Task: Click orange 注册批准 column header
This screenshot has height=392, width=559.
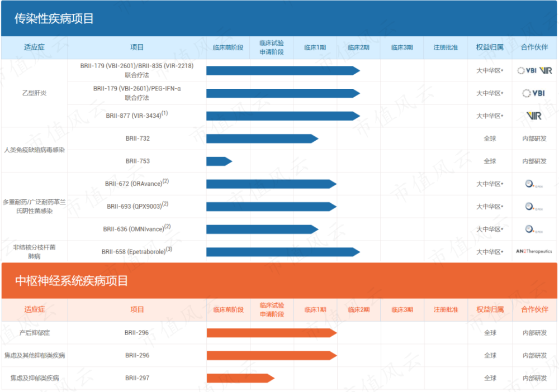Action: click(446, 310)
